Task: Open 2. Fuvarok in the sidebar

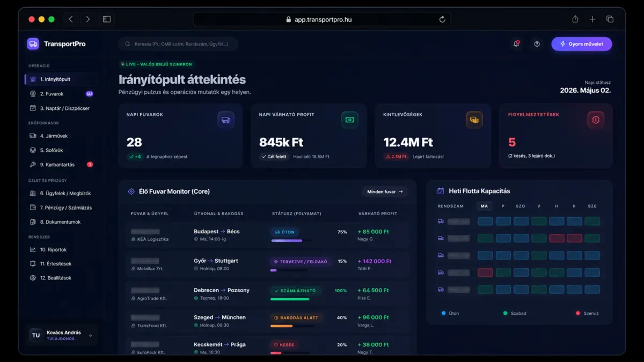Action: click(61, 94)
